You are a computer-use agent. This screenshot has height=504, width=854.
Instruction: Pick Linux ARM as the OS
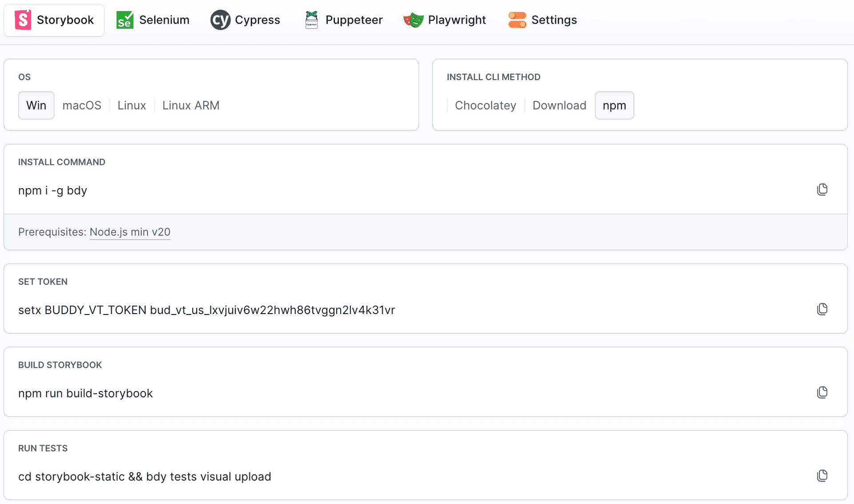tap(191, 105)
